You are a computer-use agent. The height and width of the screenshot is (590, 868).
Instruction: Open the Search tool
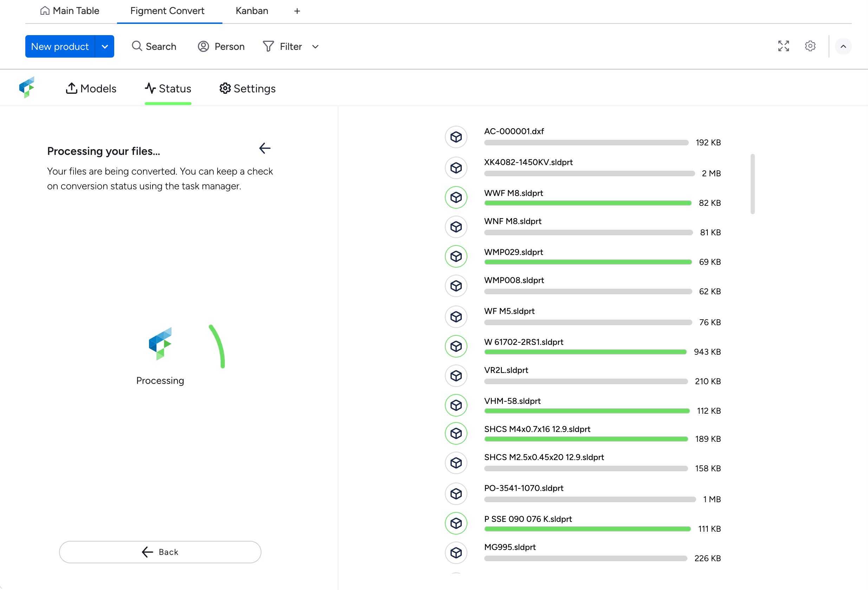tap(154, 46)
